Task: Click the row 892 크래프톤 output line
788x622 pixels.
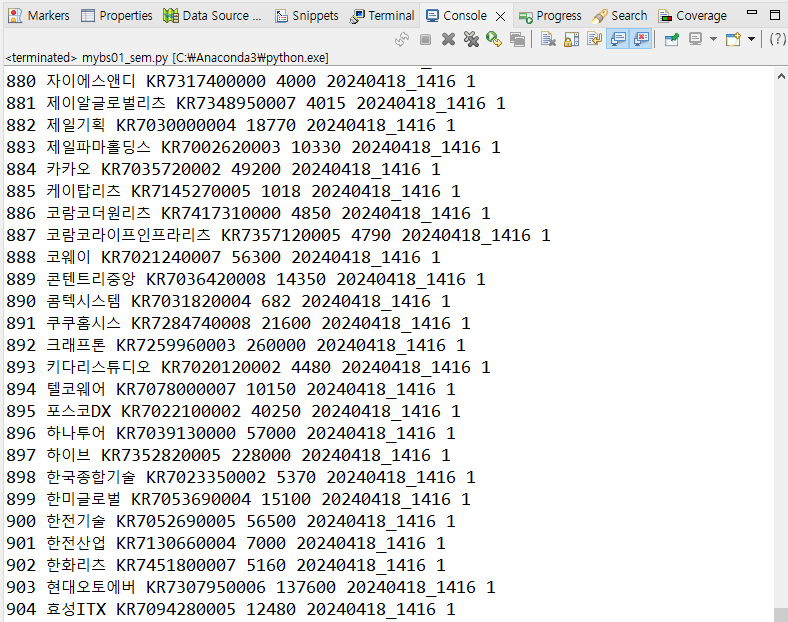Action: click(236, 345)
